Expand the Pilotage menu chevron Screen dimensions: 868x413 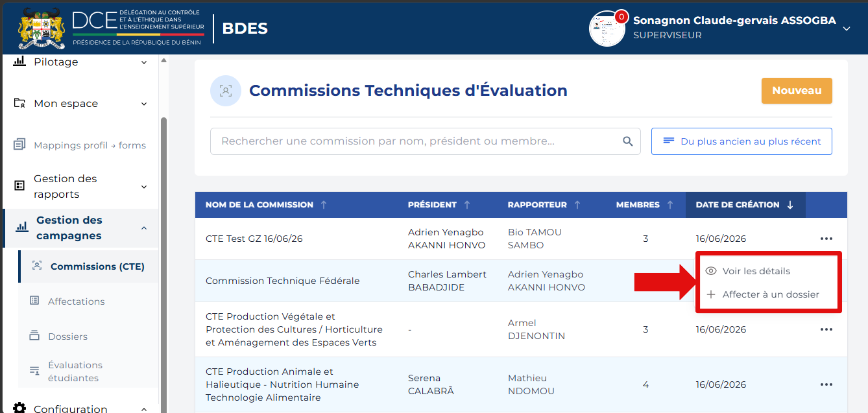click(144, 62)
